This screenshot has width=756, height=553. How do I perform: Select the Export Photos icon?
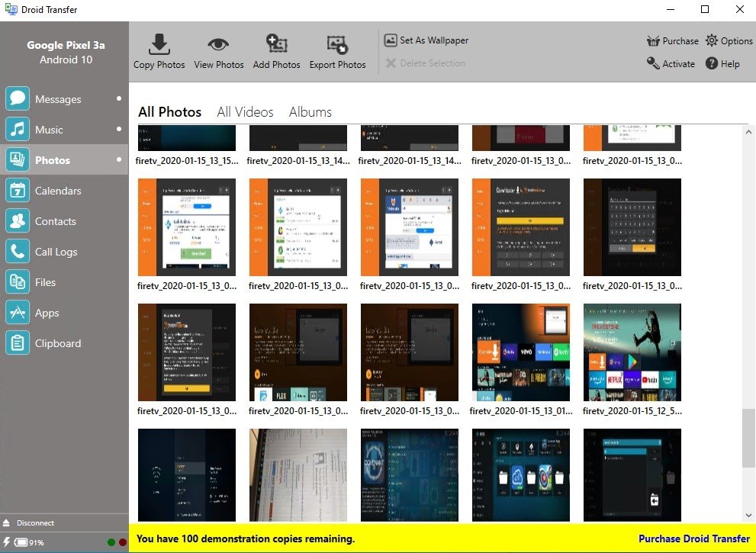pyautogui.click(x=337, y=45)
